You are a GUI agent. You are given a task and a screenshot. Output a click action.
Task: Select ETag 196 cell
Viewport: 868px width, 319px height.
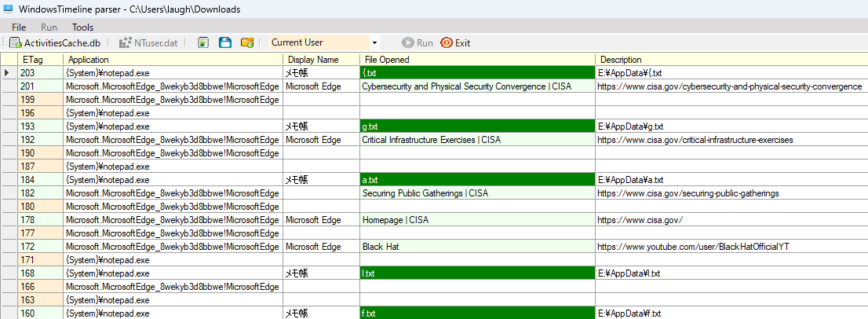41,113
